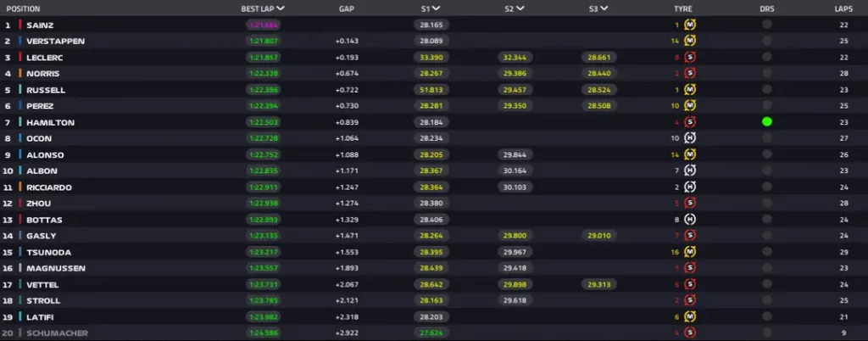The height and width of the screenshot is (341, 868).
Task: Open the S1 sector dropdown chevron
Action: [437, 8]
